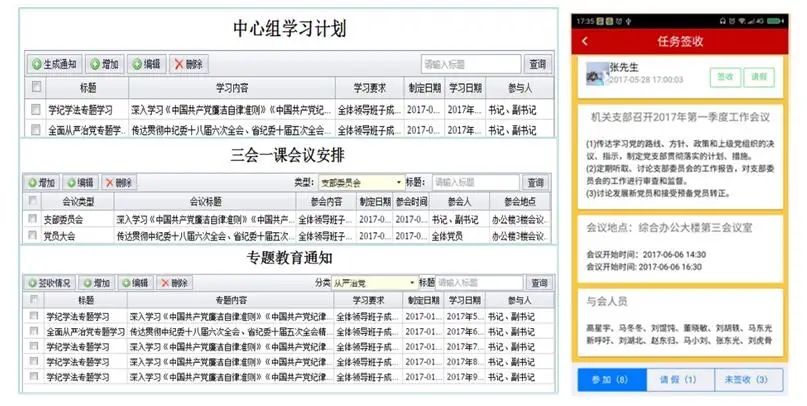Click 与会人员 section heading

[607, 302]
